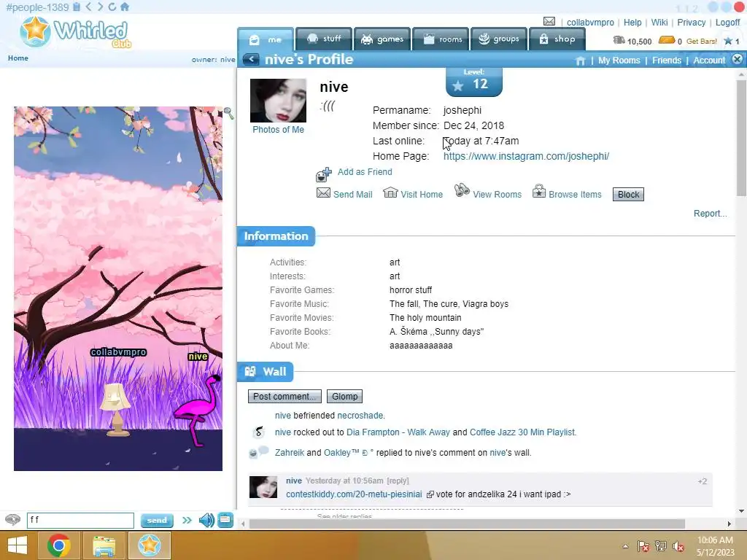
Task: Click the Add as Friend icon
Action: coord(324,175)
